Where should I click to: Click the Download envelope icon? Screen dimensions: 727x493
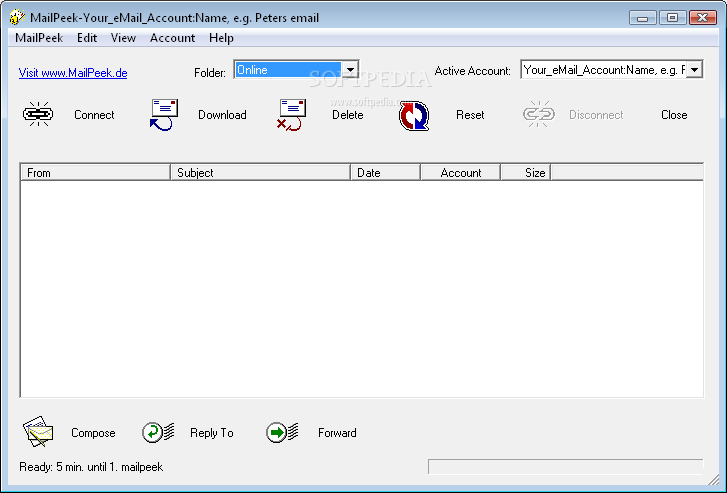click(164, 115)
